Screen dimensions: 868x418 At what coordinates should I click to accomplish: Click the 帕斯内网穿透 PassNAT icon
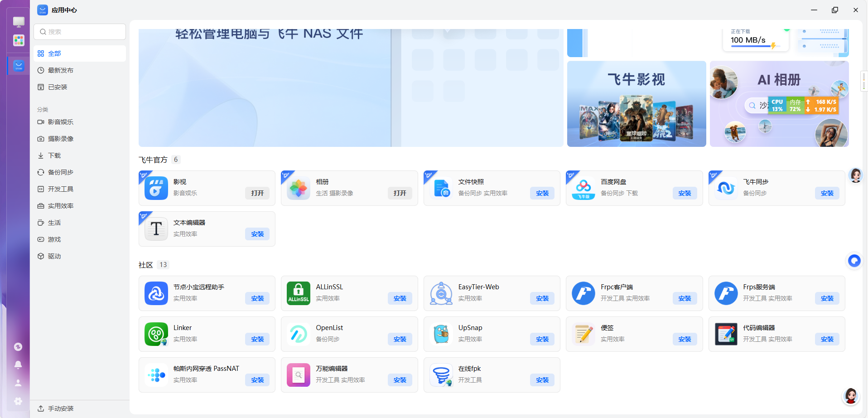pyautogui.click(x=156, y=375)
